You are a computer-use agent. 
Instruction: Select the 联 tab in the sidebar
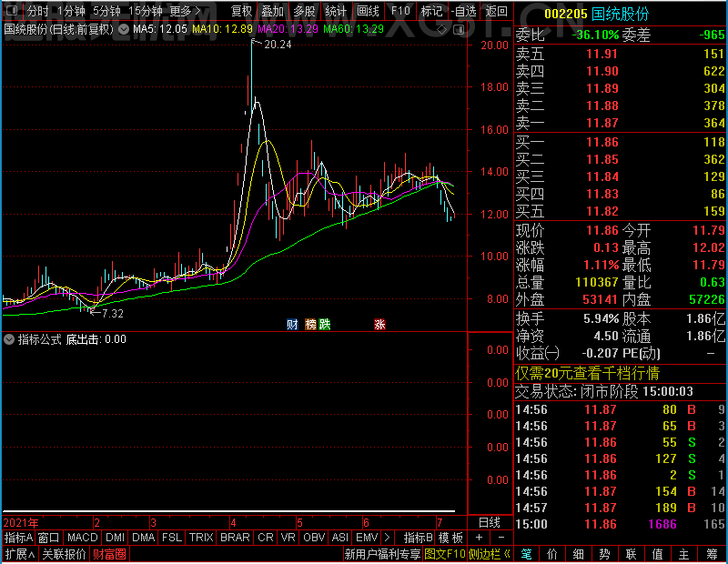631,554
